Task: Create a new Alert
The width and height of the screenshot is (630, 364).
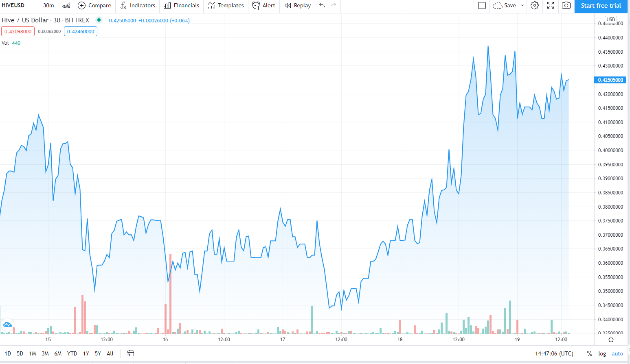Action: 264,6
